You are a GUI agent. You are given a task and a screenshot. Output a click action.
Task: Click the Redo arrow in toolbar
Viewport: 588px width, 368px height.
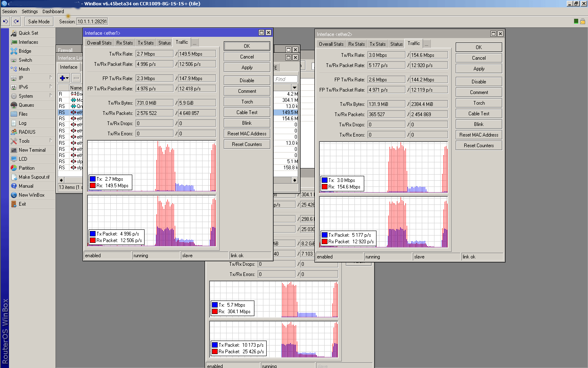(16, 21)
